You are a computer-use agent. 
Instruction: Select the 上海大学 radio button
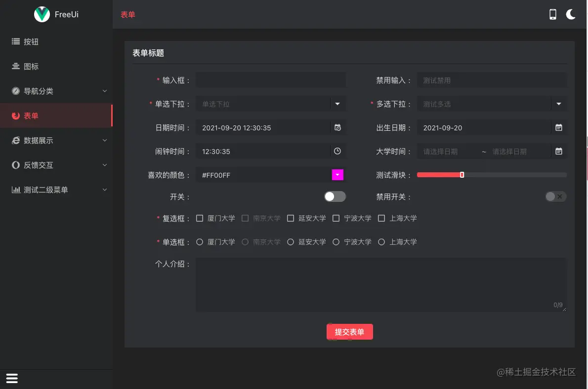point(381,242)
